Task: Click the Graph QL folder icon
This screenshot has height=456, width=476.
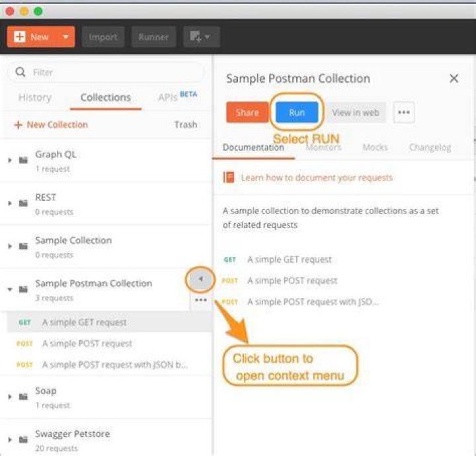Action: coord(23,160)
